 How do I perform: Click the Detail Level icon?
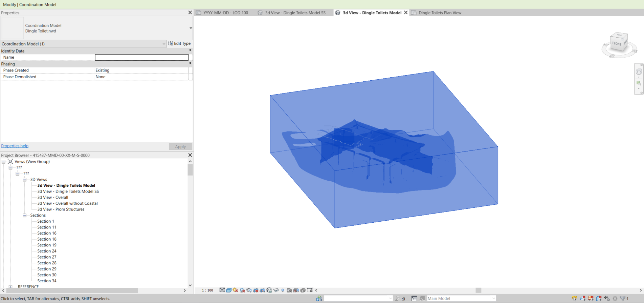click(x=222, y=290)
